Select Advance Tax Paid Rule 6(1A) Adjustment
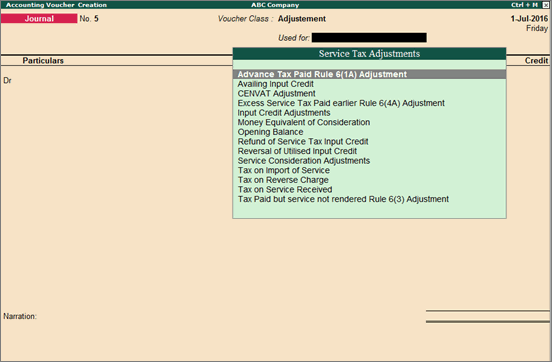This screenshot has height=362, width=552. pos(369,74)
